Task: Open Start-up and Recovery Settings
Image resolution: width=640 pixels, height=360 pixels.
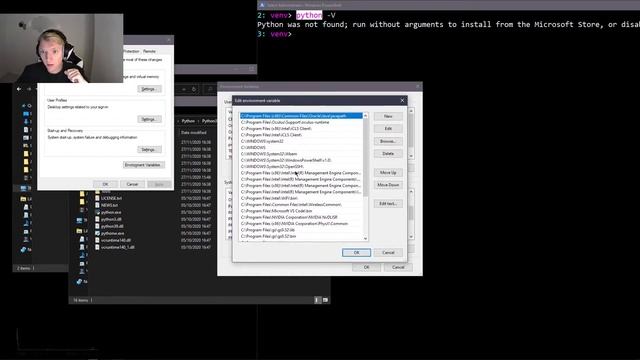Action: click(149, 150)
